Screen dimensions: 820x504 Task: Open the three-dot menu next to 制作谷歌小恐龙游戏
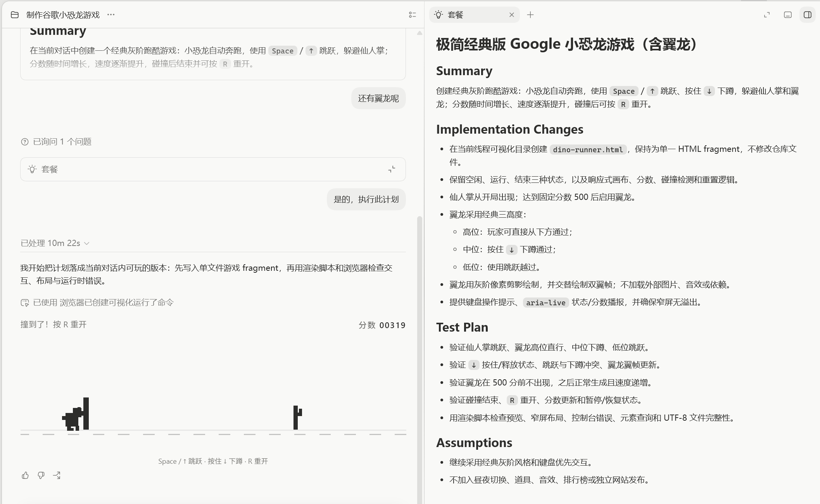tap(111, 15)
